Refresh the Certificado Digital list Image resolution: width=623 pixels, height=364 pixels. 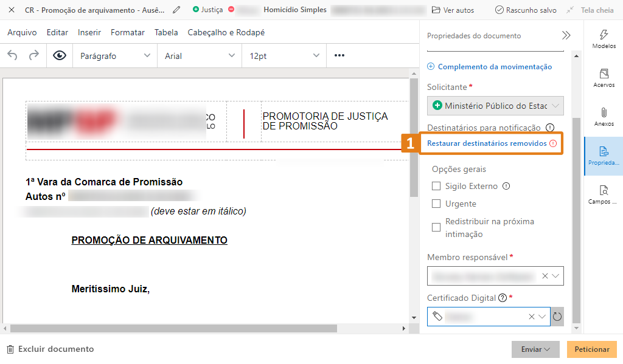click(x=557, y=316)
